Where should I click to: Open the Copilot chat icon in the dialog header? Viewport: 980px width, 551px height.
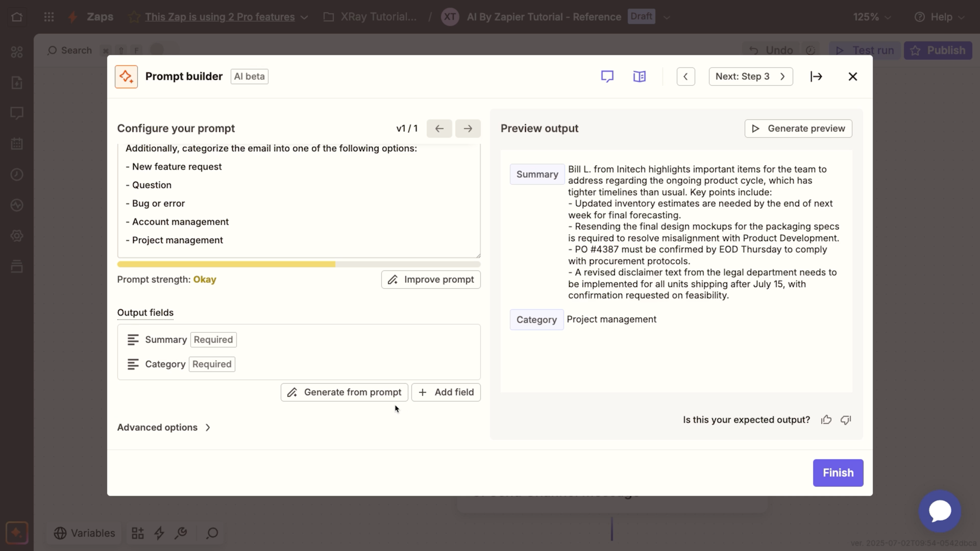(x=607, y=76)
